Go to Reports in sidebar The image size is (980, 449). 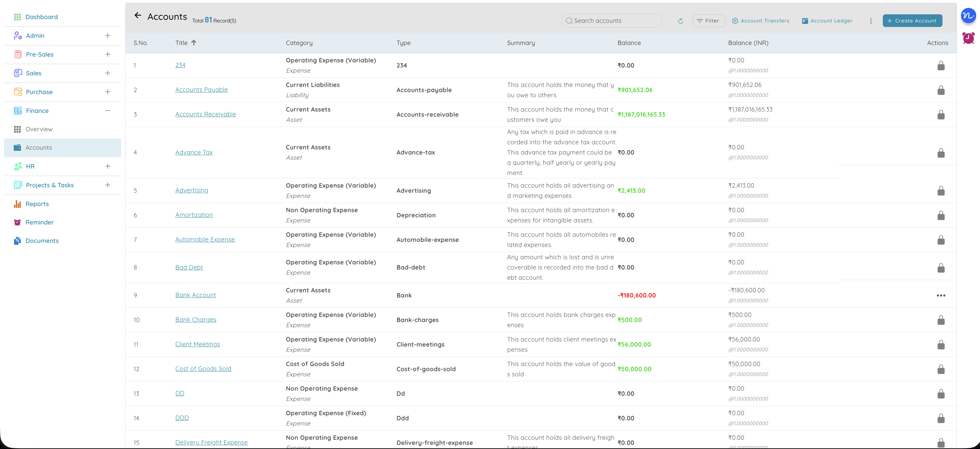click(37, 204)
